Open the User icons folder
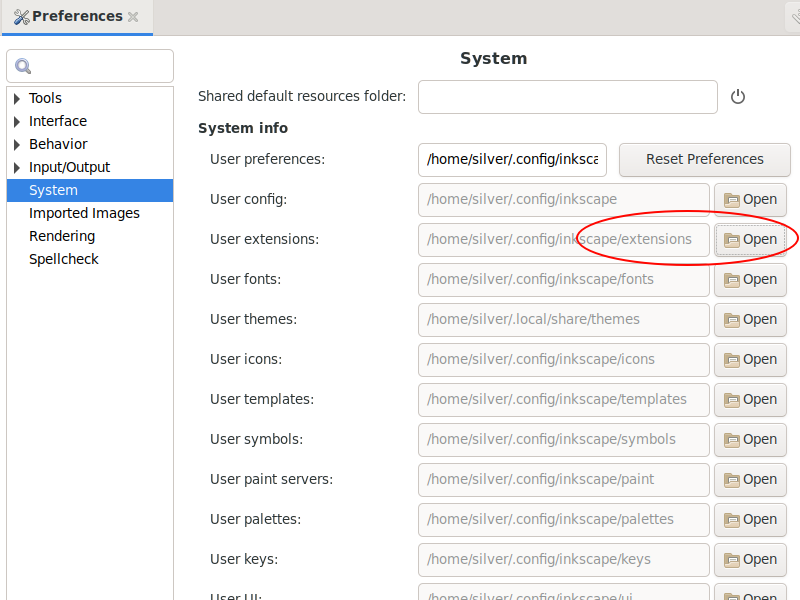This screenshot has height=600, width=800. pyautogui.click(x=750, y=360)
